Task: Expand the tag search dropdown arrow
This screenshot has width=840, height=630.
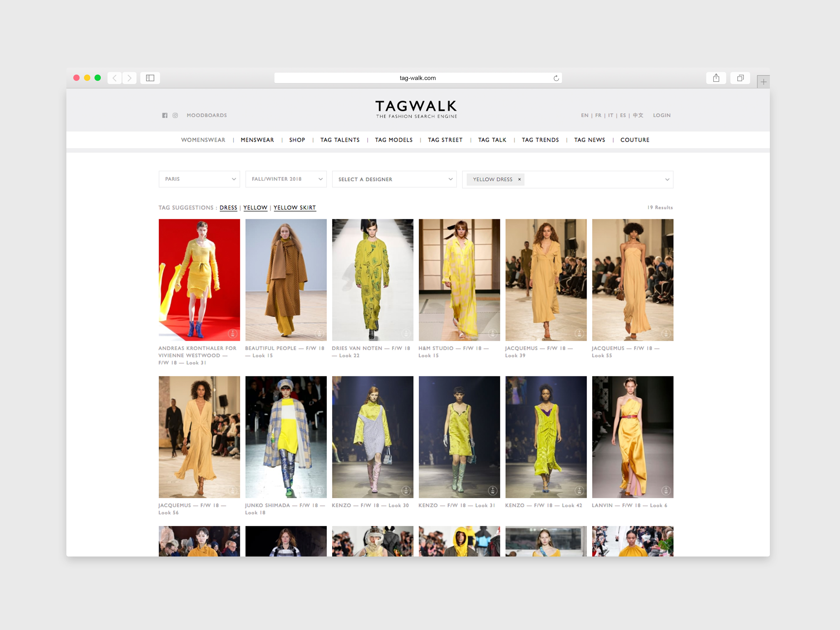Action: tap(667, 179)
